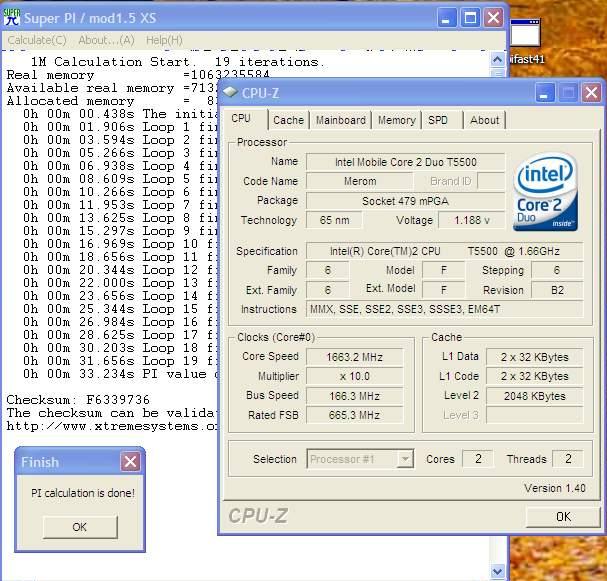Close the CPU-Z window
This screenshot has width=607, height=581.
point(590,93)
